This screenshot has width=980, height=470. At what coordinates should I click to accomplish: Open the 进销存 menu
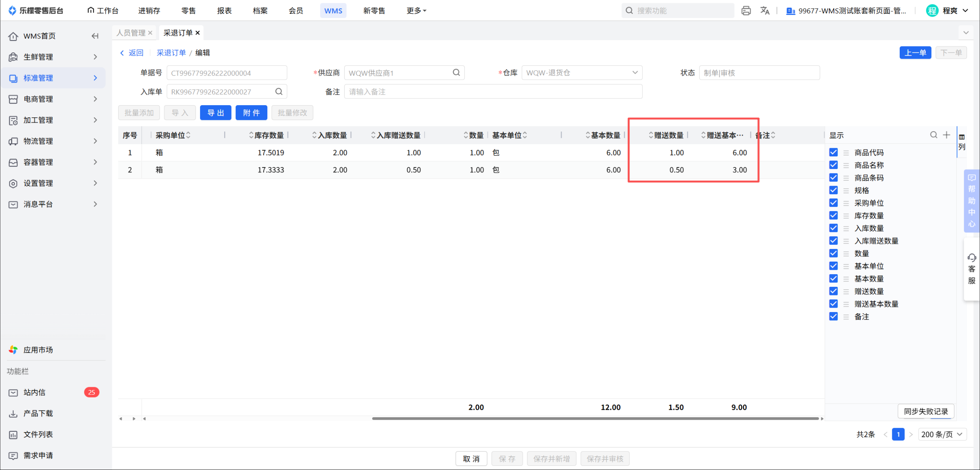tap(149, 11)
